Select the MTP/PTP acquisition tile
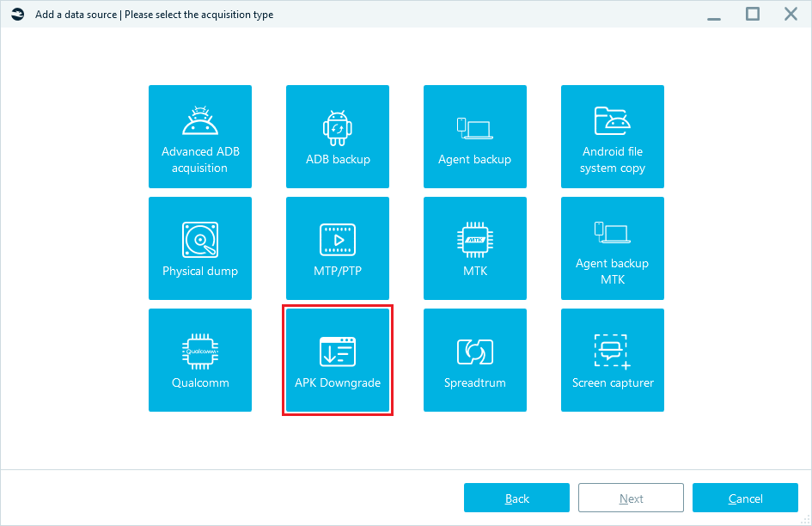This screenshot has width=812, height=526. [337, 248]
